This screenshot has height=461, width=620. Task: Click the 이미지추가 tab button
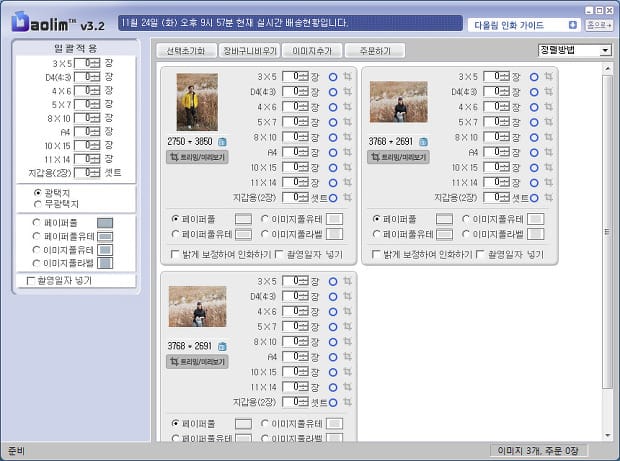click(312, 50)
